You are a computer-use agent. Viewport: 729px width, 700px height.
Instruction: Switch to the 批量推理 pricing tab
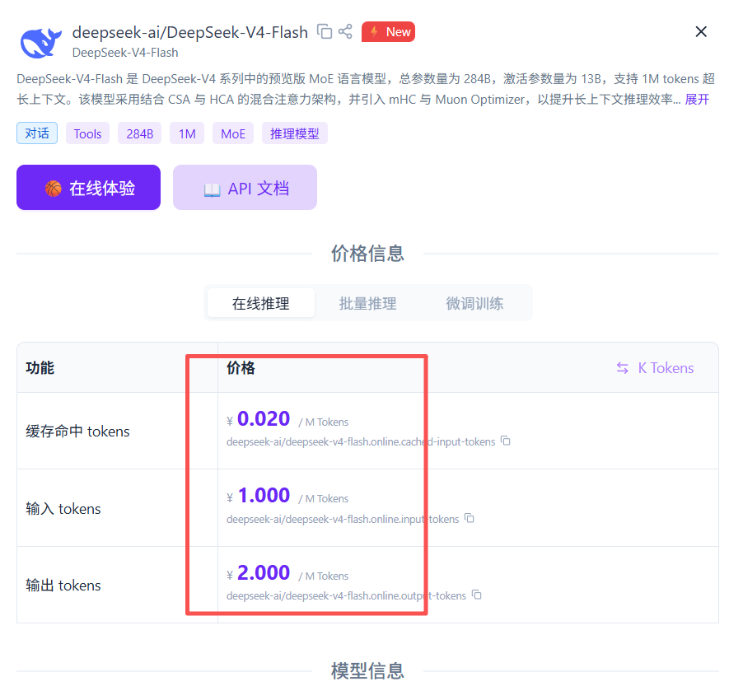[367, 303]
